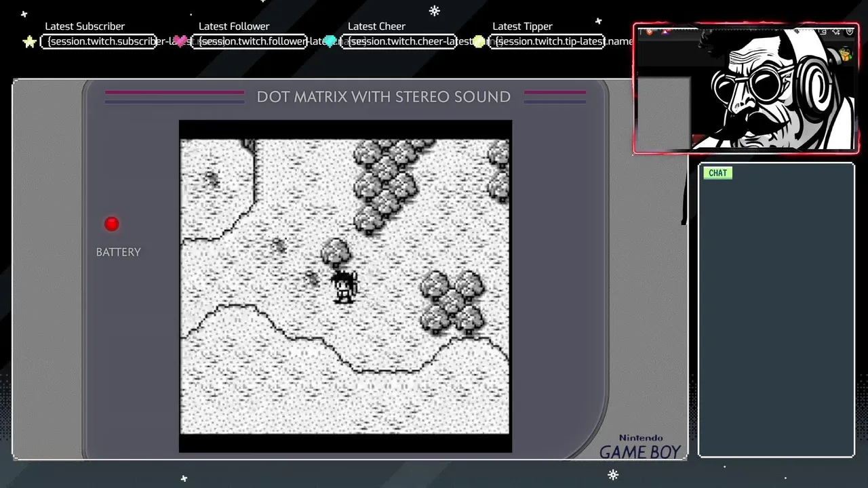Screen dimensions: 868x488
Task: Click the shield icon in the webcam browser bar
Action: click(850, 31)
